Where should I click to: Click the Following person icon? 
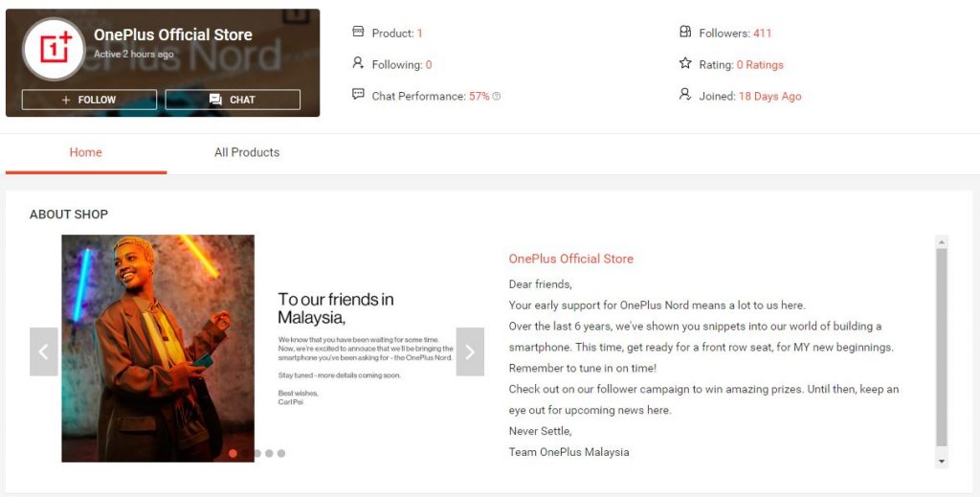click(358, 62)
